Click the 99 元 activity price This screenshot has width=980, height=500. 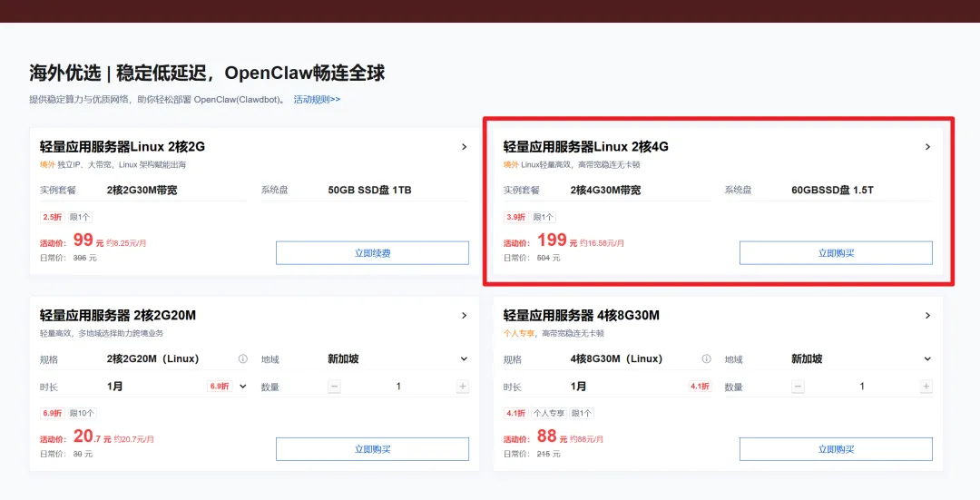(x=88, y=240)
